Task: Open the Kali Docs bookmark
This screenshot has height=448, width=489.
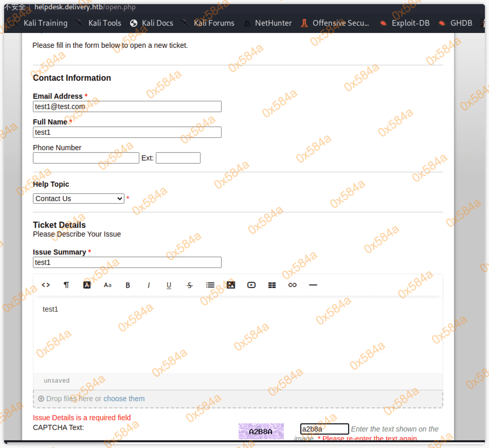Action: coord(157,23)
